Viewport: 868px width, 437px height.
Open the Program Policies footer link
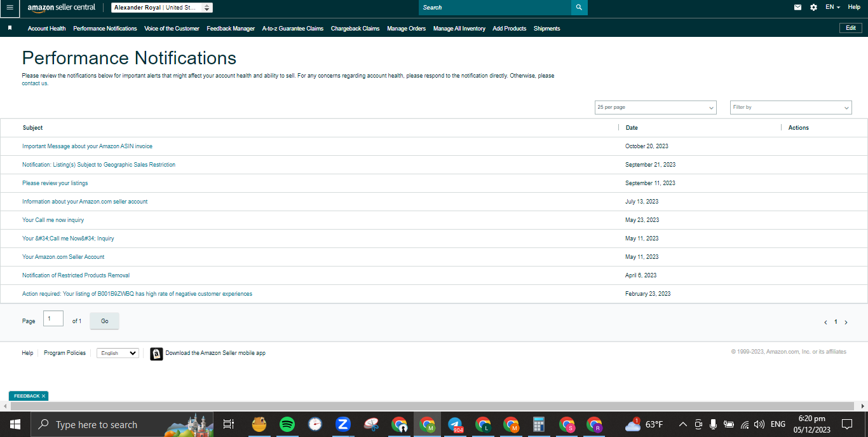pyautogui.click(x=65, y=353)
